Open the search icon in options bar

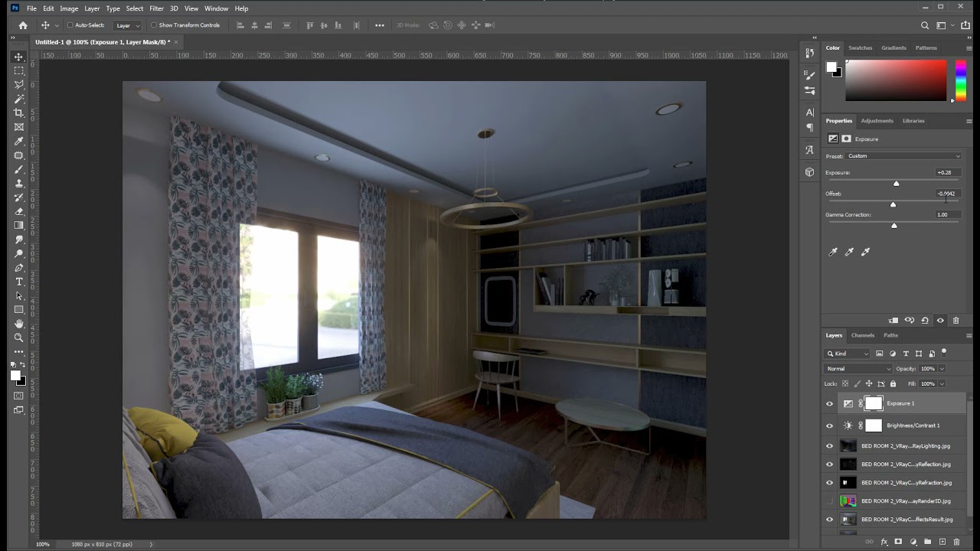point(925,25)
